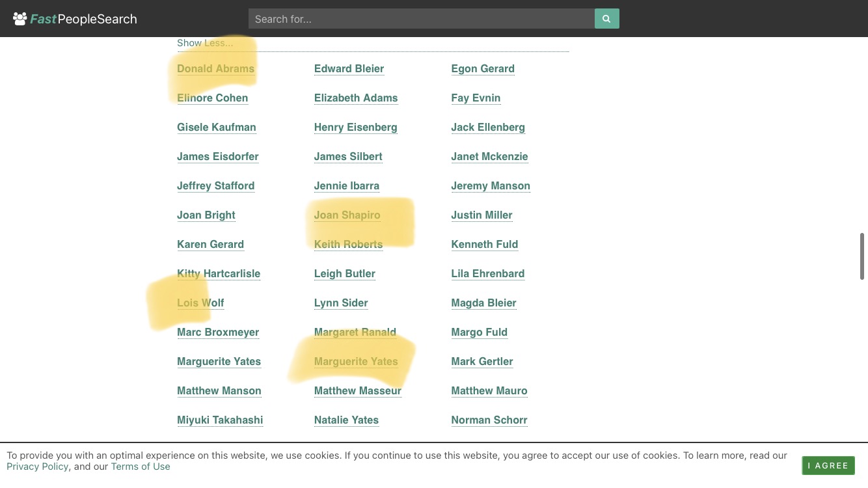Open Lynn Sider link

coord(341,303)
